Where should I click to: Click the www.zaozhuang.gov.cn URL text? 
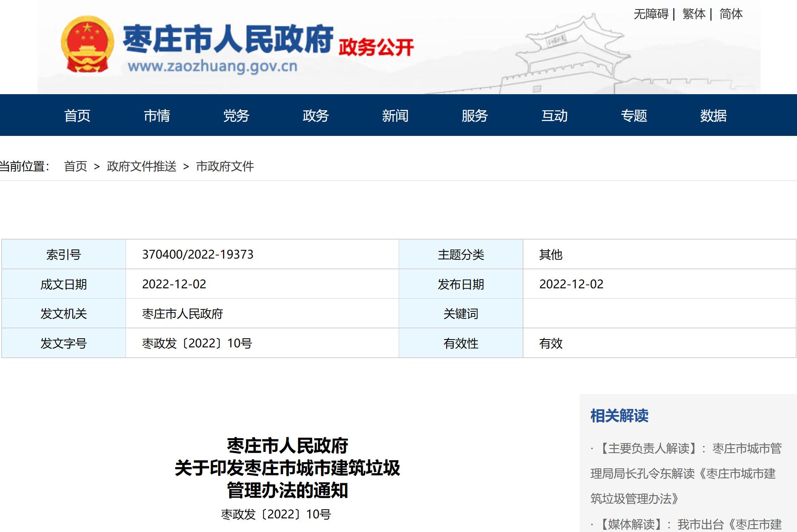coord(213,66)
